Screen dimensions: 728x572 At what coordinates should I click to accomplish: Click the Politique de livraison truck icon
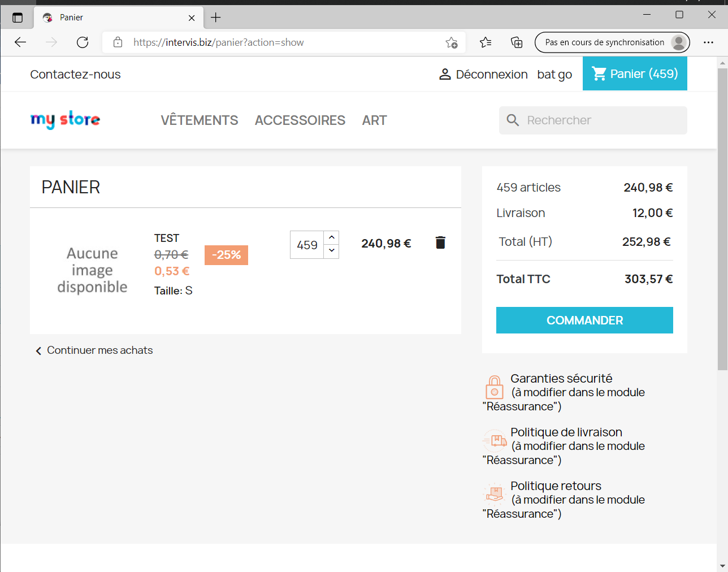point(495,440)
